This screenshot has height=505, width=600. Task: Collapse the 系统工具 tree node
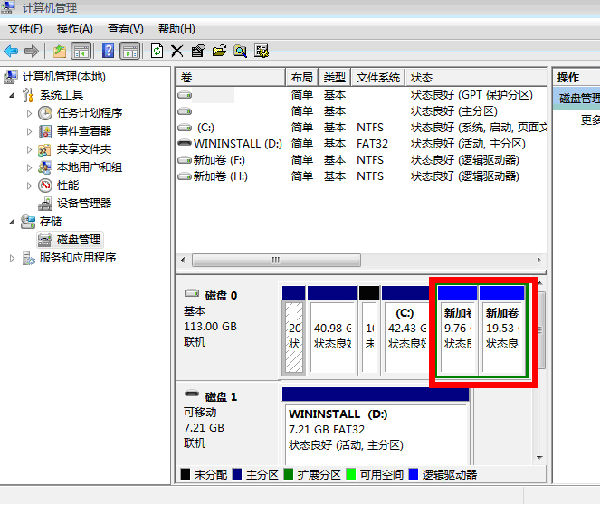pyautogui.click(x=12, y=95)
